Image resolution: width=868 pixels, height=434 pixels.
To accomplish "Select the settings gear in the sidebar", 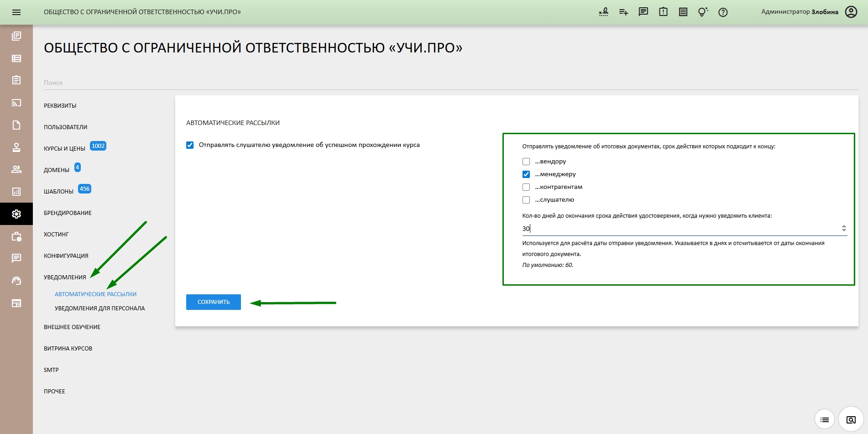I will (16, 213).
